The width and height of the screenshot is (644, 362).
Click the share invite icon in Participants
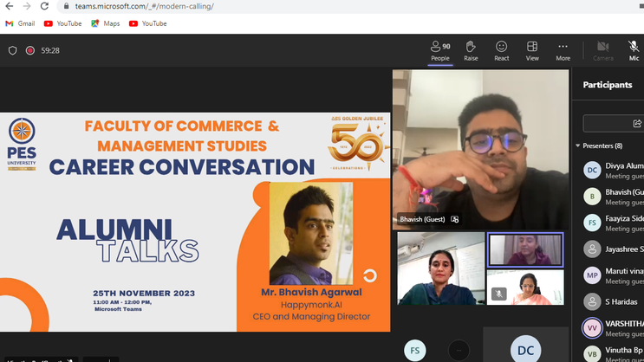[638, 123]
